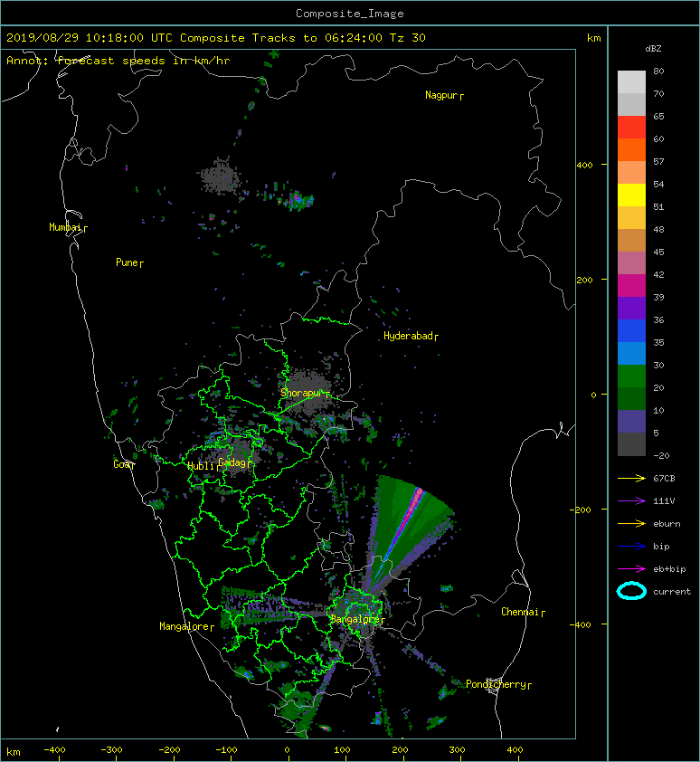Screen dimensions: 700x762
Task: Click the Goa label on coast
Action: pyautogui.click(x=123, y=464)
